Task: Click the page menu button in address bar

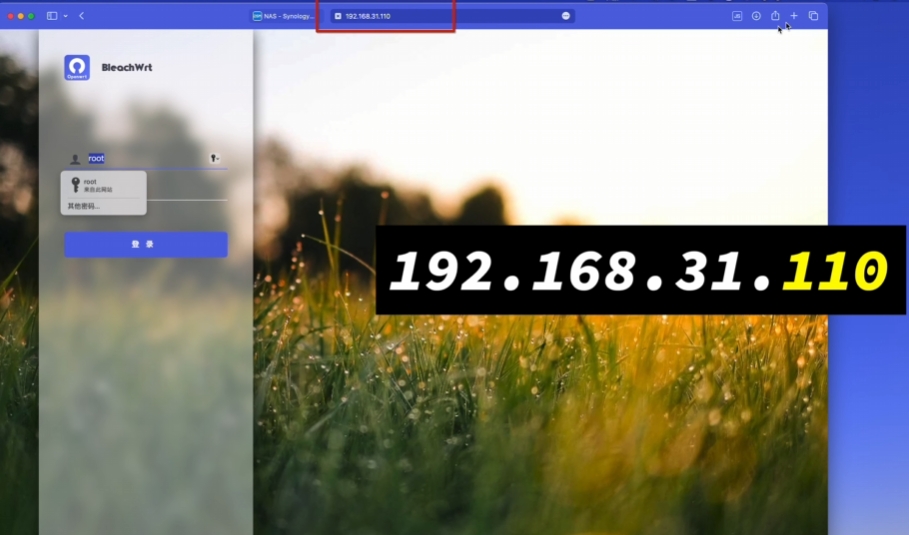Action: pyautogui.click(x=566, y=16)
